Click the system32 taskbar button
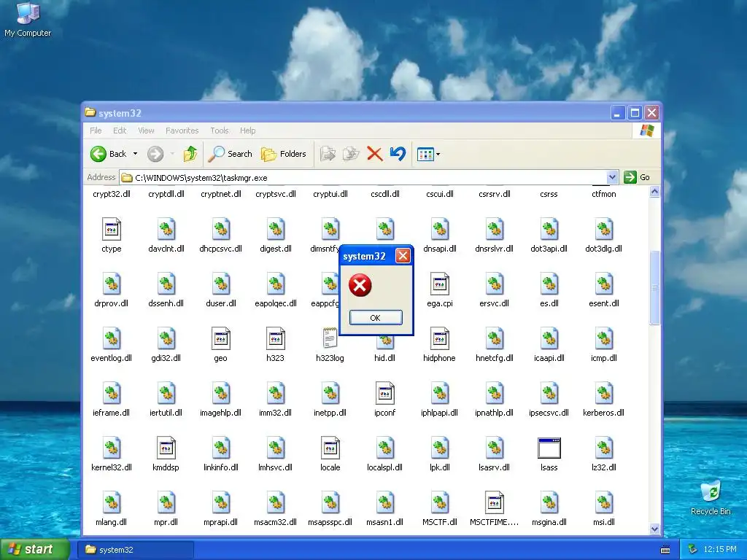Viewport: 747px width, 560px height. (x=136, y=550)
